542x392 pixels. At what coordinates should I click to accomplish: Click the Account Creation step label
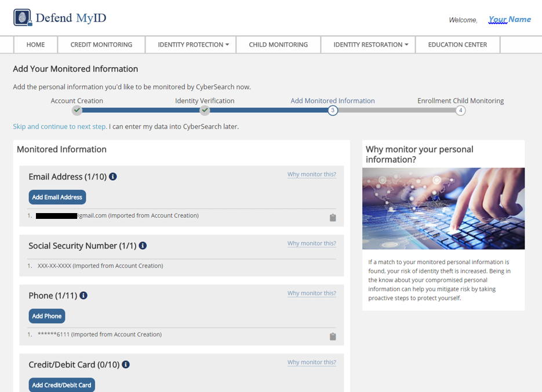pyautogui.click(x=77, y=101)
